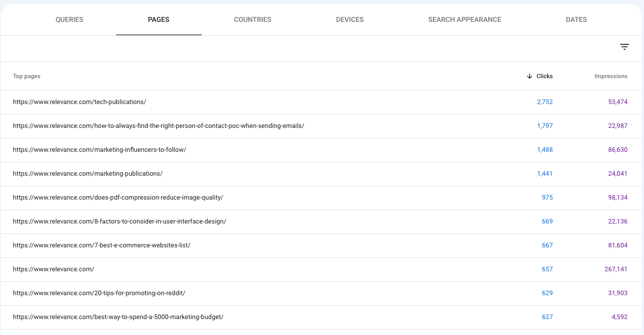
Task: Select the 8-factors-user-interface-design URL
Action: (119, 221)
